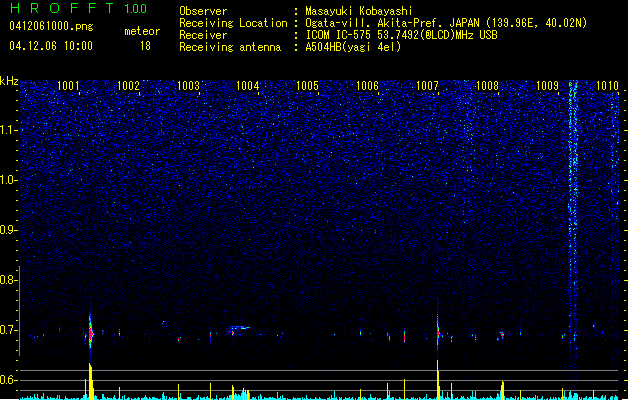The image size is (629, 400).
Task: Click the 1.1 kHz frequency label
Action: tap(8, 130)
